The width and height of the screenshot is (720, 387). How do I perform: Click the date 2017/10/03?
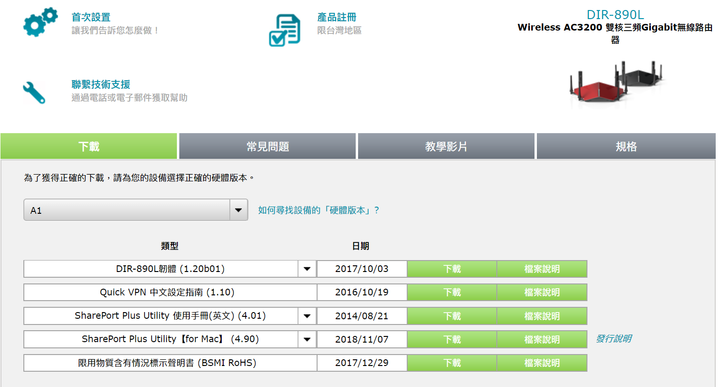click(x=362, y=269)
